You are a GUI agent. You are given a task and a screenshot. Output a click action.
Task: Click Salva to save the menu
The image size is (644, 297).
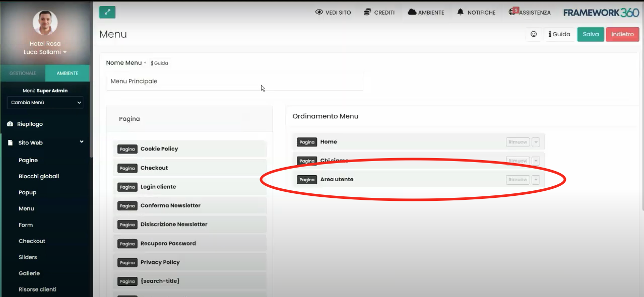pos(590,34)
